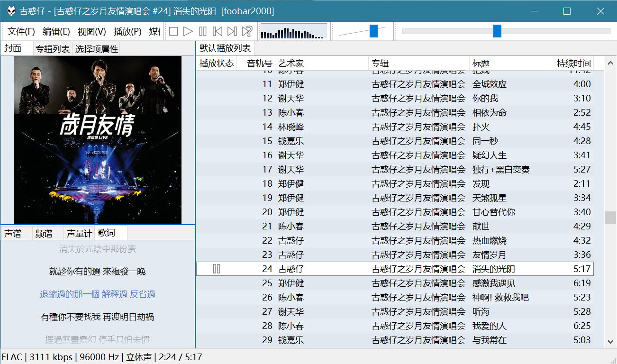The image size is (617, 364).
Task: Open the 文件(F) menu
Action: pos(21,32)
